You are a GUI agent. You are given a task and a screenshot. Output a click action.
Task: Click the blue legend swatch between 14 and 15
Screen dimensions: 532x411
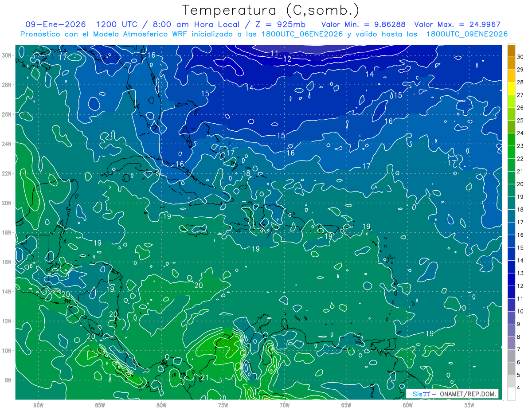tap(512, 254)
